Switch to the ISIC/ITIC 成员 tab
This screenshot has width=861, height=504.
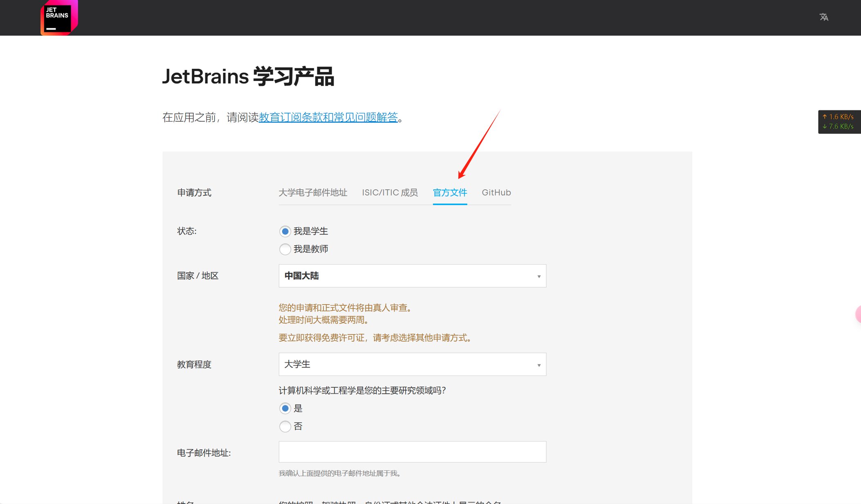390,193
